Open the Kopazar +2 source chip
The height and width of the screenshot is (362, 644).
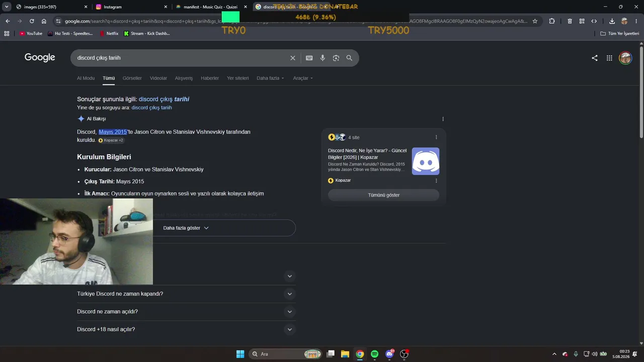[x=111, y=140]
